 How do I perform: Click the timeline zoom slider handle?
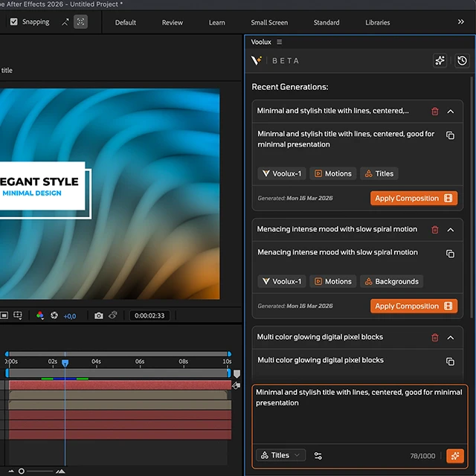tap(22, 471)
